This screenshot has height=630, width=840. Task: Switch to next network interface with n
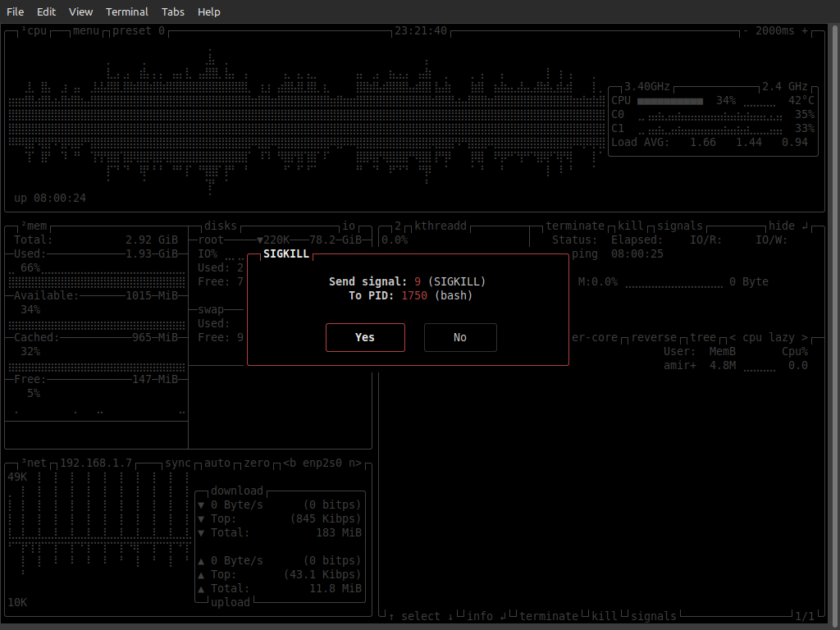(x=355, y=463)
